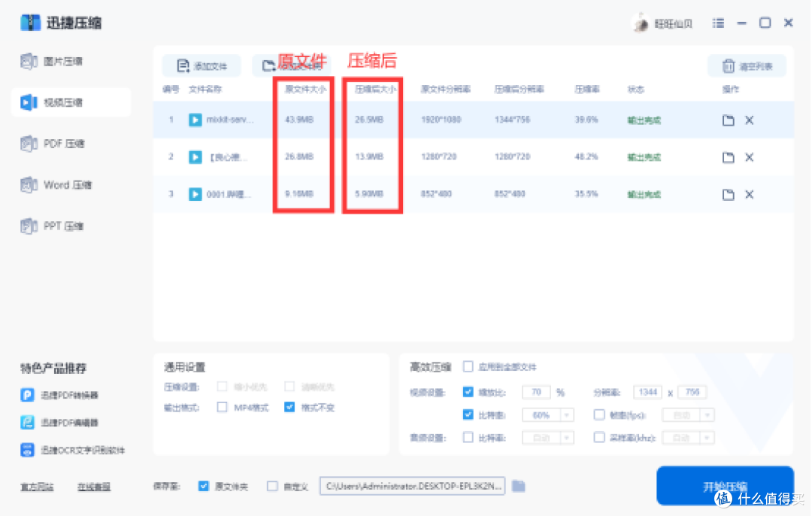Click the resolution height field 756
Screen dimensions: 812x516
[692, 392]
